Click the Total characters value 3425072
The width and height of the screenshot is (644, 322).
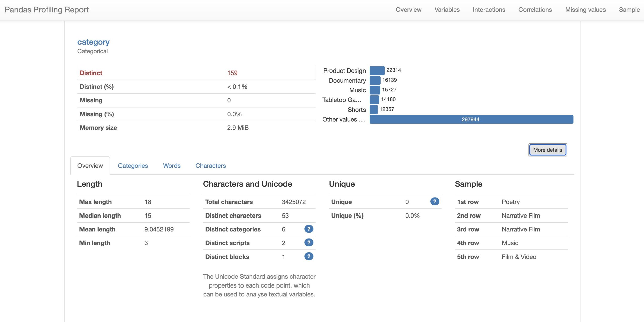(294, 202)
